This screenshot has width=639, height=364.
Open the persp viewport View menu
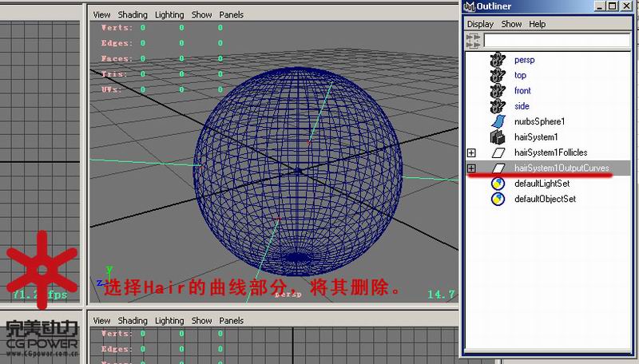101,14
